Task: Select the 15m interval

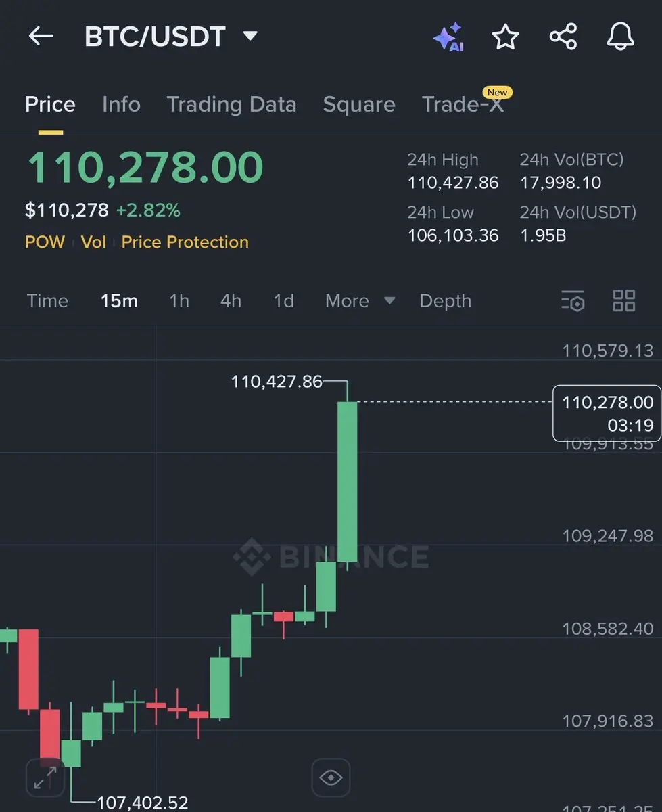Action: (x=119, y=301)
